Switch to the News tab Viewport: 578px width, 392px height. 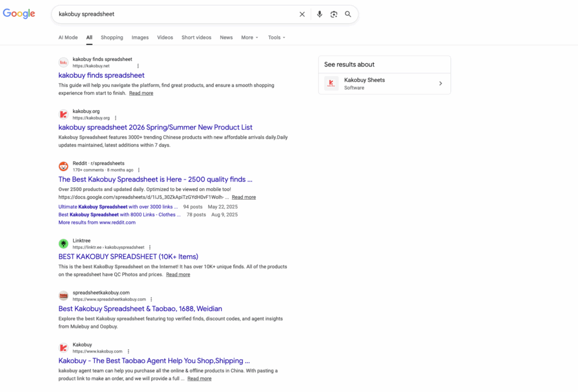pyautogui.click(x=226, y=37)
